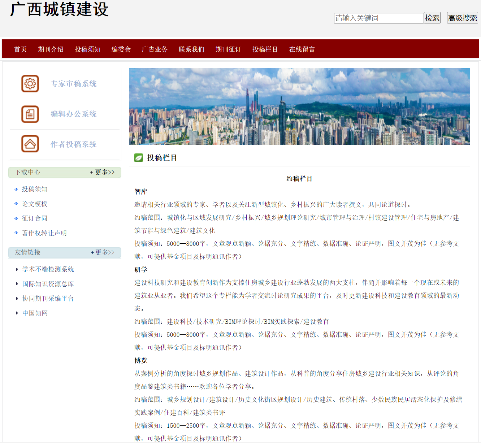
Task: Expand 更多 in the 下载中心 header
Action: pyautogui.click(x=102, y=173)
